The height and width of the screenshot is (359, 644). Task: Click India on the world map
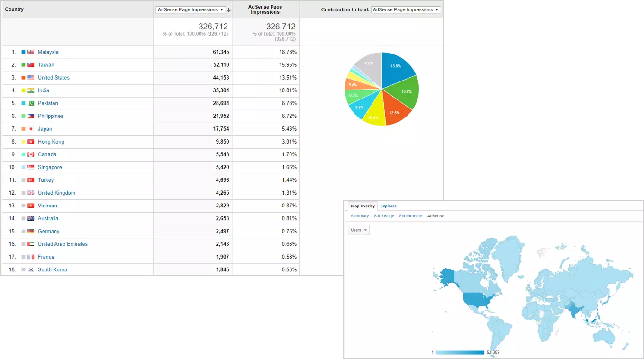point(575,311)
